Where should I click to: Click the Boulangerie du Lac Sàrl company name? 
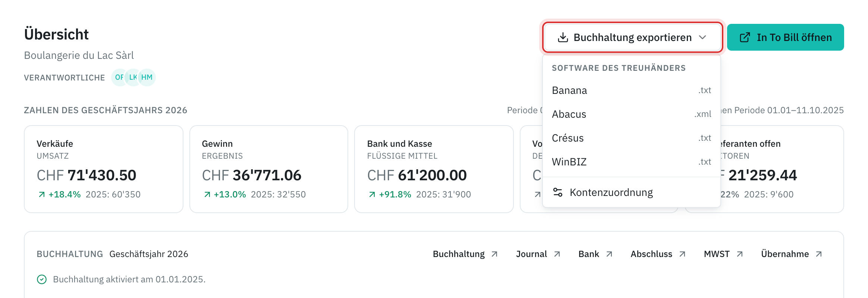[79, 55]
